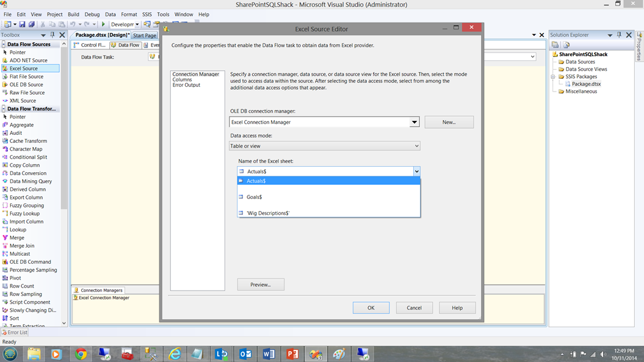
Task: Click the Undo toolbar icon
Action: 73,24
